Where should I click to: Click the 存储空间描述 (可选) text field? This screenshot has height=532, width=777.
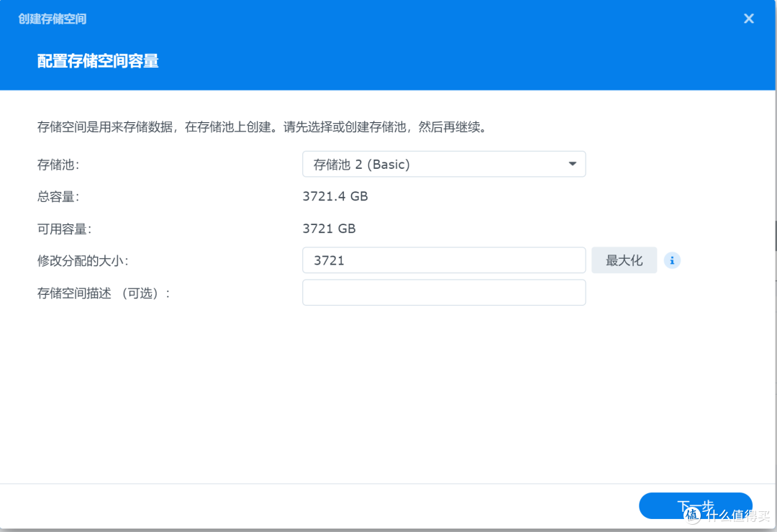coord(444,293)
